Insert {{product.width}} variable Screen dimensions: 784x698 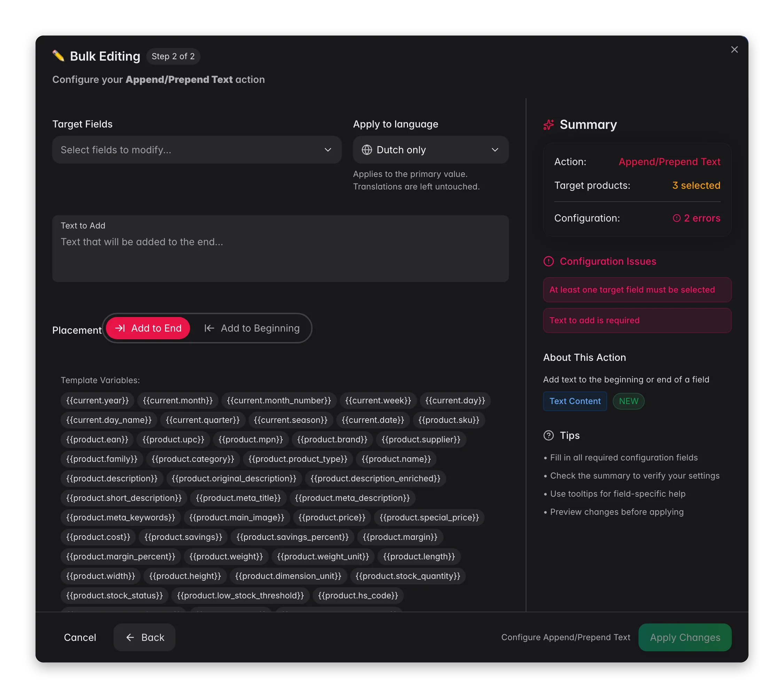pyautogui.click(x=101, y=576)
